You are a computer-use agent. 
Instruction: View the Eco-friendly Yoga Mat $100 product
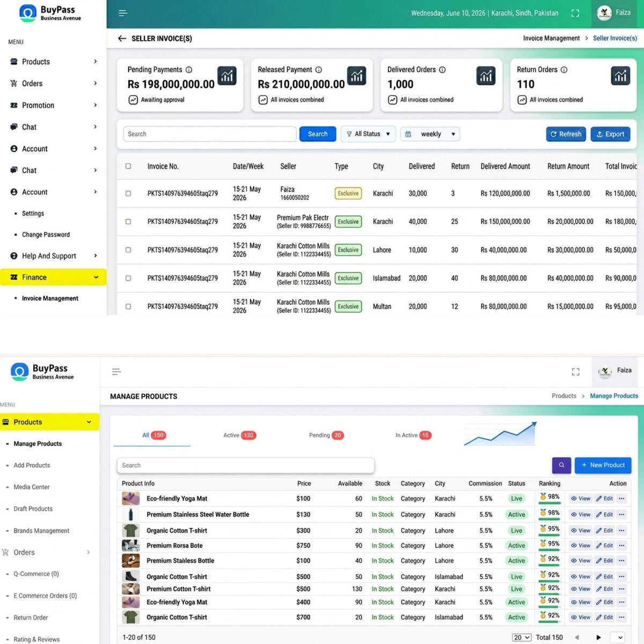(x=581, y=499)
